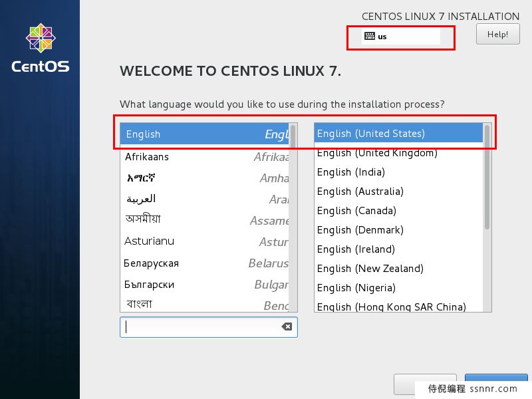532x399 pixels.
Task: Select the Amharic language row
Action: (x=205, y=178)
